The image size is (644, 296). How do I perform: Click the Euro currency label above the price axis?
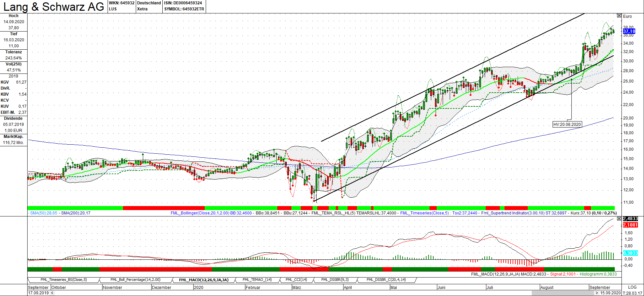pos(628,16)
